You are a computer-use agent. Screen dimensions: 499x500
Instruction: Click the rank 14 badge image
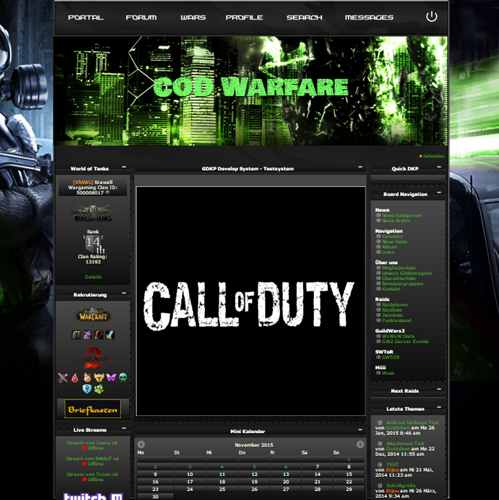click(93, 244)
